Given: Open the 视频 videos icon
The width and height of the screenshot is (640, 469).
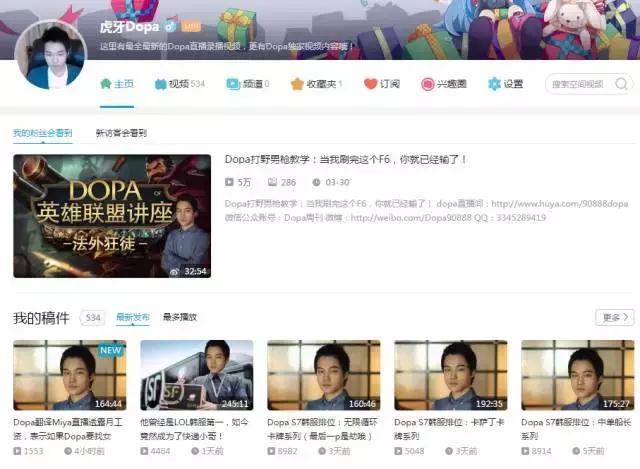Looking at the screenshot, I should pyautogui.click(x=160, y=84).
